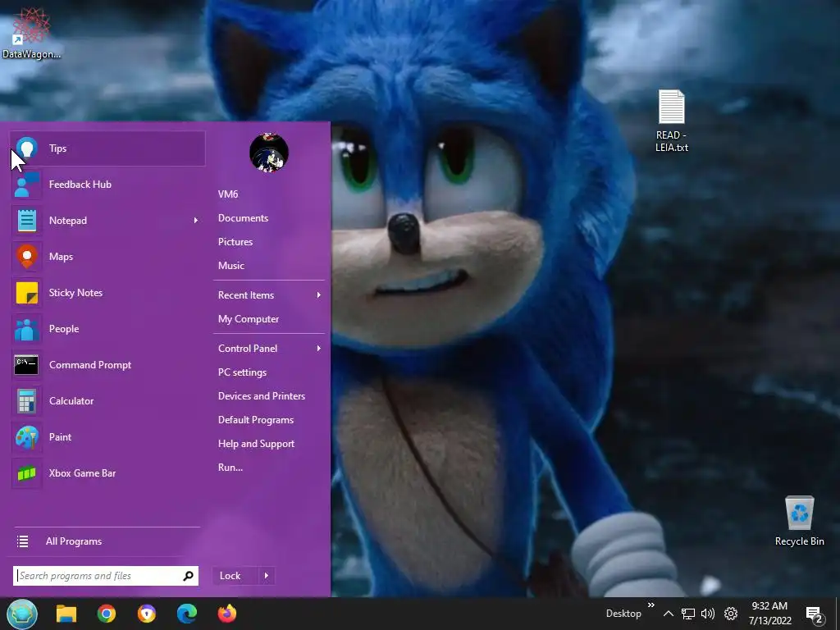Open My Computer

click(x=249, y=319)
